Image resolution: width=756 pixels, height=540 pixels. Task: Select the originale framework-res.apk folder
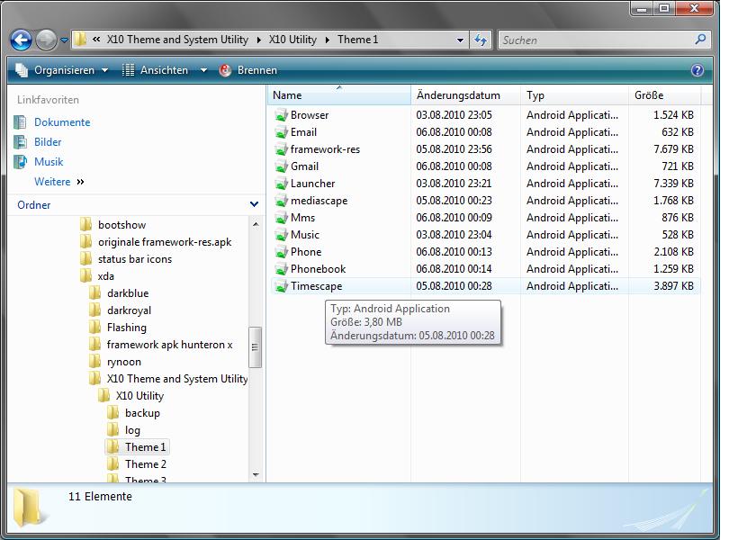point(165,242)
